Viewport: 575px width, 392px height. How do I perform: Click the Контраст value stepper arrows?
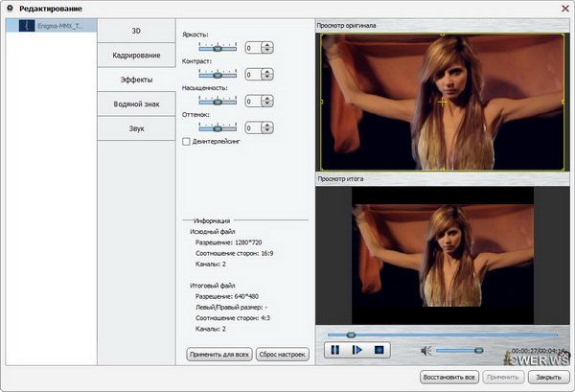266,74
